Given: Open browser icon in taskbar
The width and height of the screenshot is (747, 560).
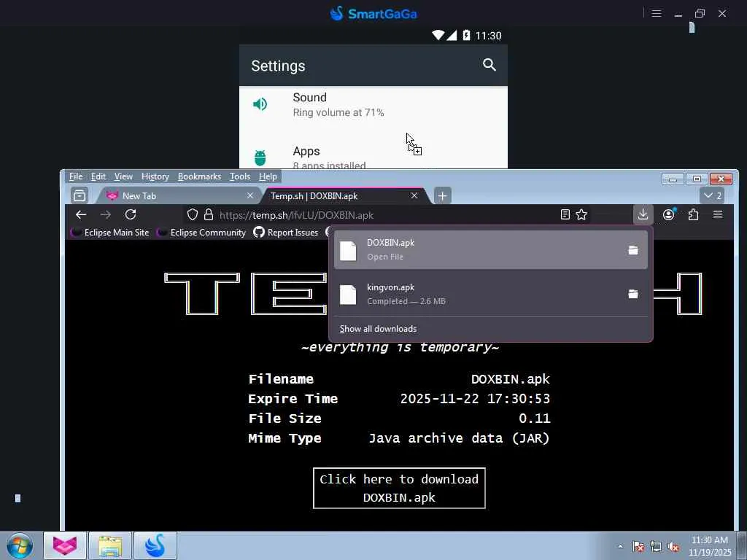Looking at the screenshot, I should (x=65, y=545).
